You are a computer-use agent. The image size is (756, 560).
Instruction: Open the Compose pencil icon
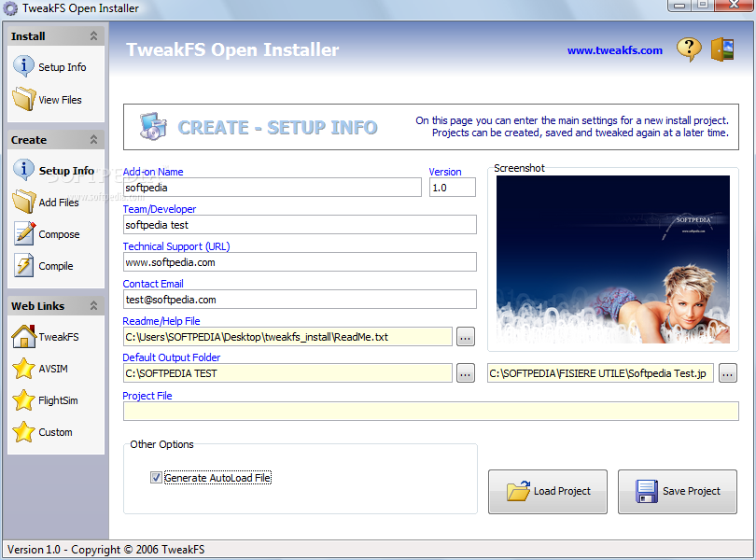tap(24, 233)
